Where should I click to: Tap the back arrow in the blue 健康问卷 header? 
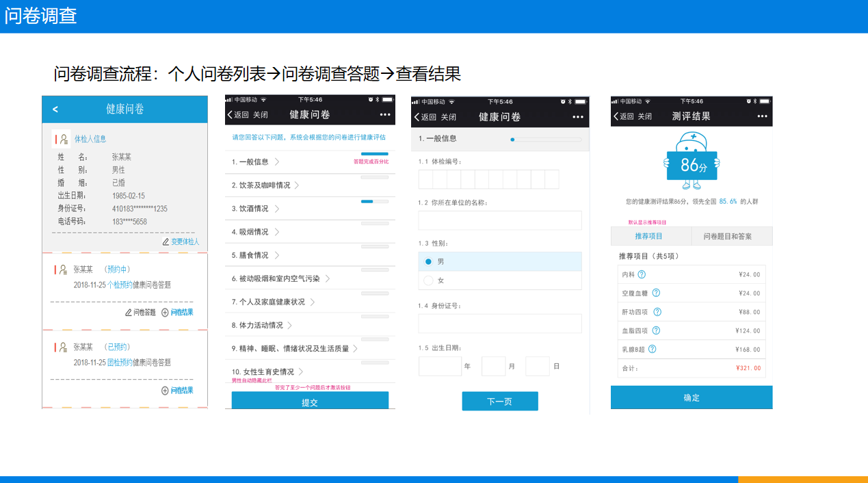[x=55, y=109]
